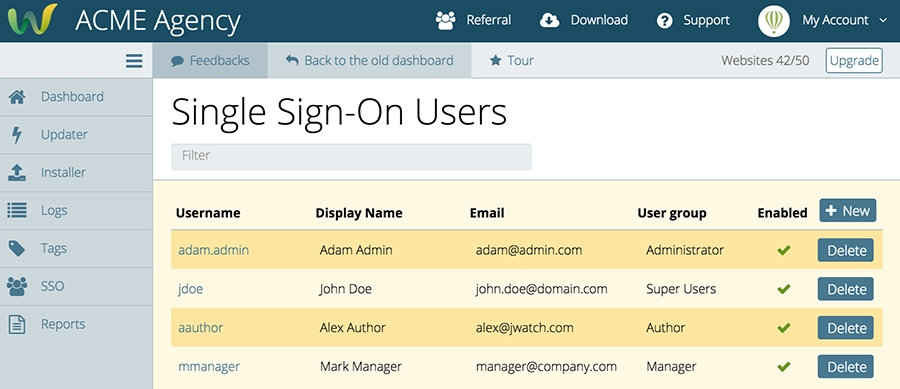900x389 pixels.
Task: Click the Upgrade button
Action: [854, 60]
